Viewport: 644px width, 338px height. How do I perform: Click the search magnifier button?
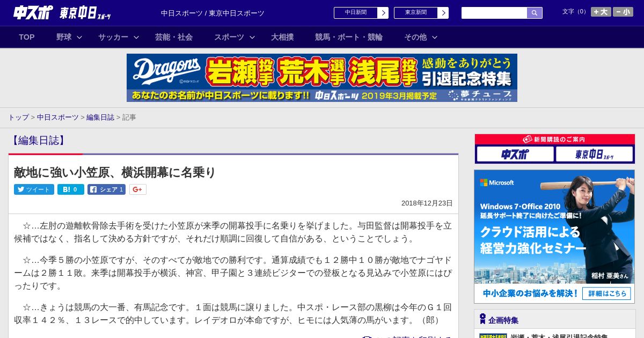click(x=535, y=13)
